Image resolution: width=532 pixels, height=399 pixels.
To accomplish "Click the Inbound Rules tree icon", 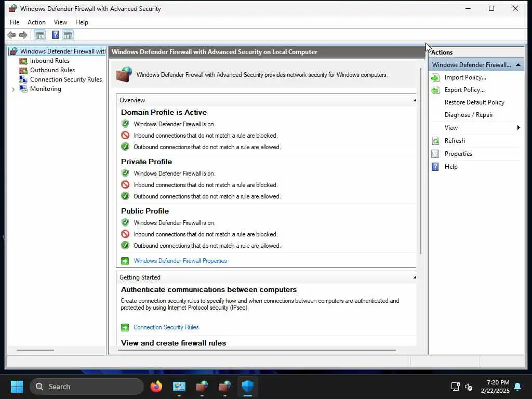I will tap(23, 61).
